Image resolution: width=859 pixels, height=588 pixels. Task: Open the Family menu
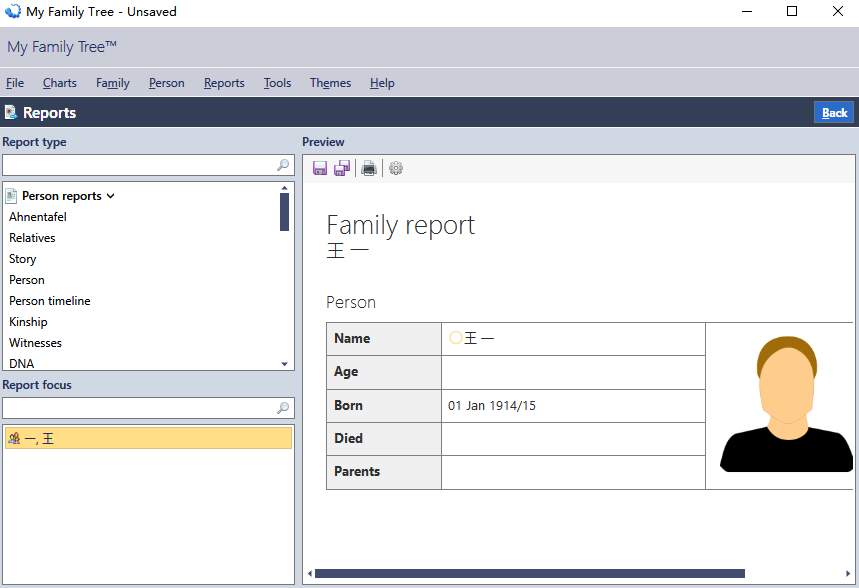click(x=113, y=83)
